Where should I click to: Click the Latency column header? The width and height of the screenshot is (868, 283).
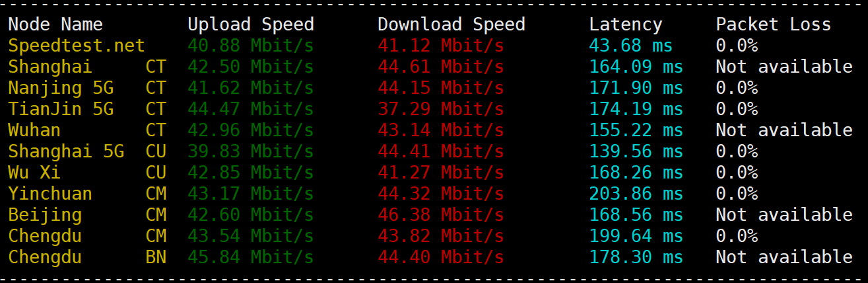626,25
